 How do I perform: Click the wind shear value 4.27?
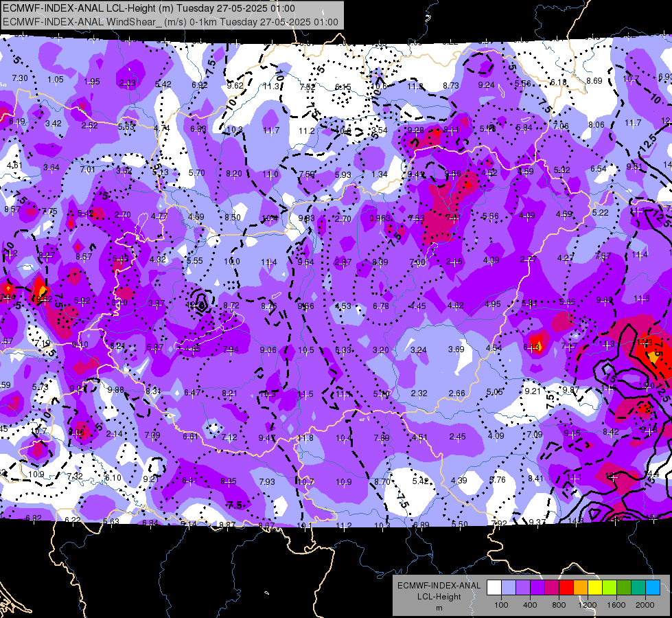pos(566,257)
